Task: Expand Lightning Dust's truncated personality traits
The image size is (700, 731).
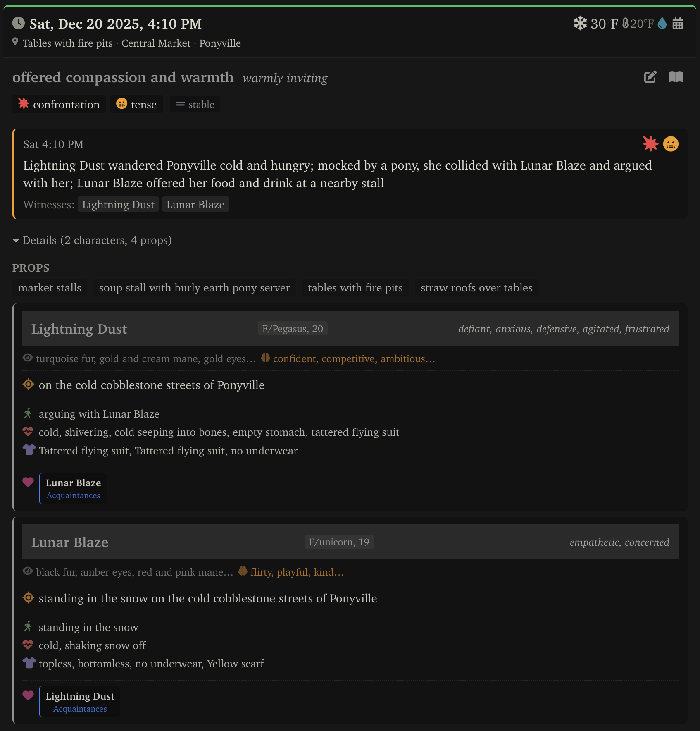Action: [354, 359]
